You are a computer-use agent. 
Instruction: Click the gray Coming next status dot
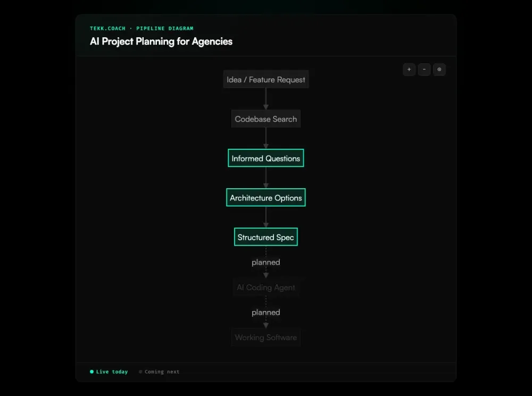click(x=140, y=372)
